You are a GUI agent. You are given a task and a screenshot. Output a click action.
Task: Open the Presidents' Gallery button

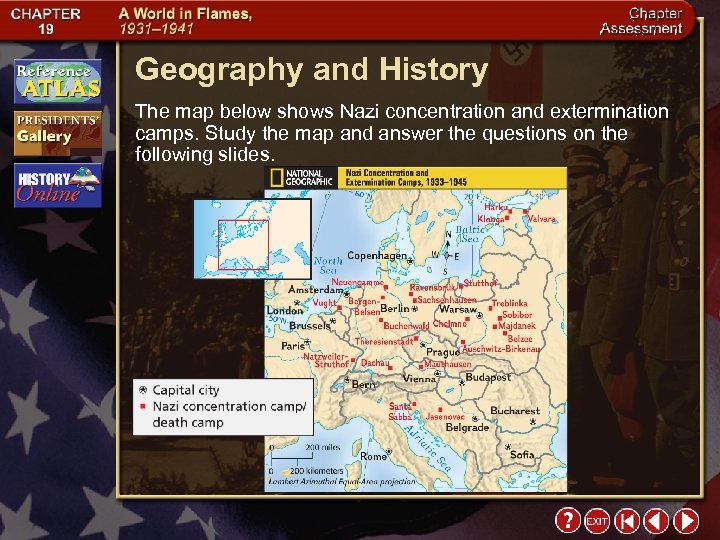(58, 134)
